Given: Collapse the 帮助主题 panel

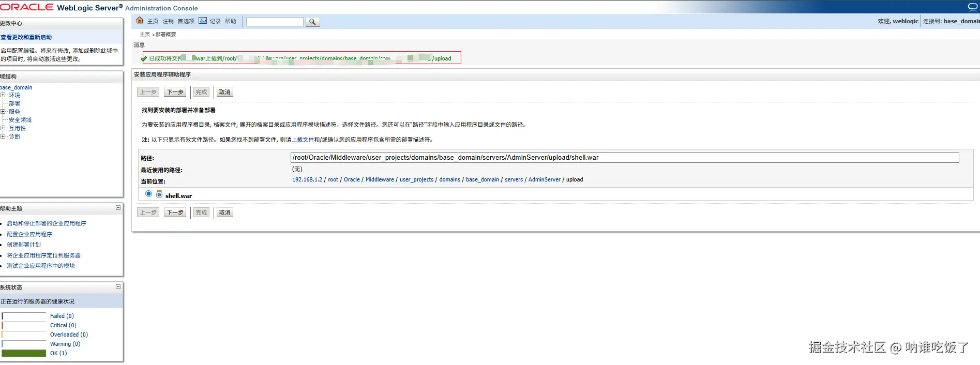Looking at the screenshot, I should (118, 208).
